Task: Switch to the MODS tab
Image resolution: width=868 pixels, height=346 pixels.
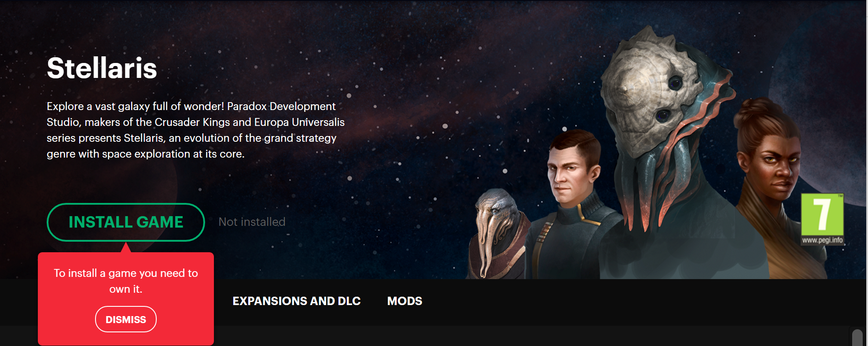Action: (x=405, y=301)
